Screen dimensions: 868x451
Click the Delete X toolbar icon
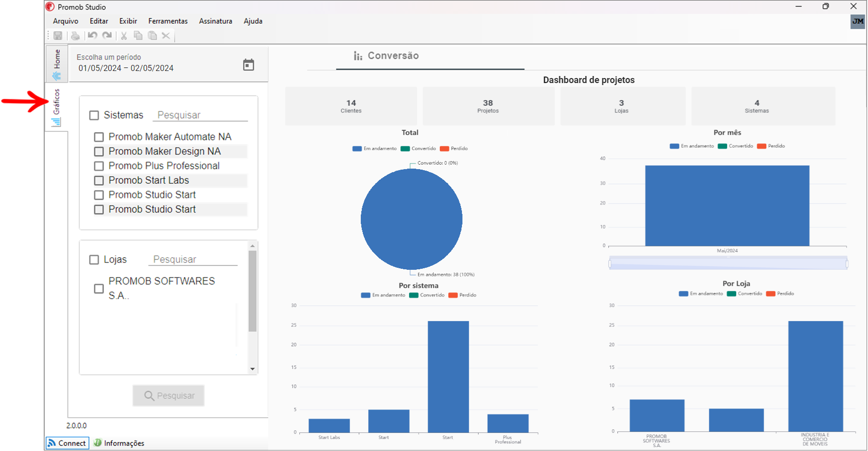166,36
